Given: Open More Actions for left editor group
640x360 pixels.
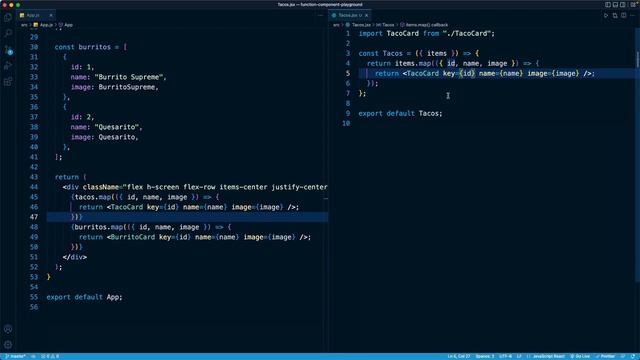Looking at the screenshot, I should pyautogui.click(x=320, y=16).
